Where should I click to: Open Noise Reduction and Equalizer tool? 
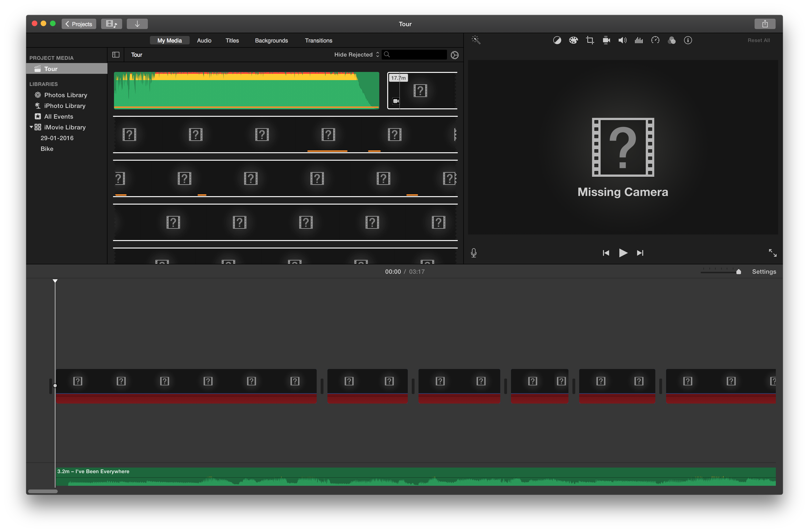639,40
